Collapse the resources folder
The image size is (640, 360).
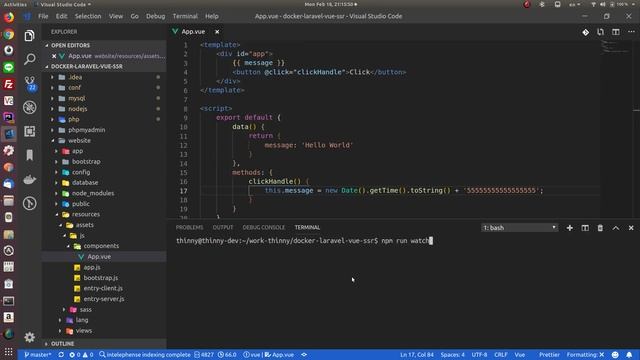click(85, 214)
